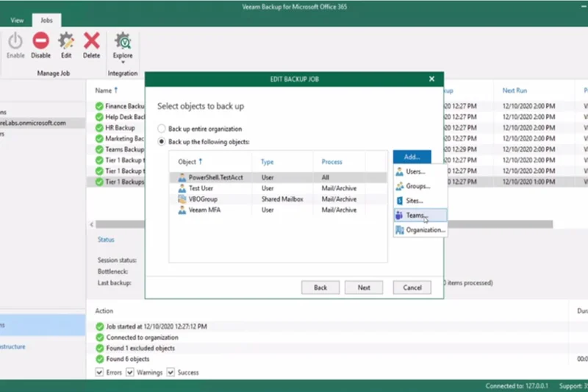Click the Groups icon in Add menu
Image resolution: width=588 pixels, height=392 pixels.
coord(399,186)
